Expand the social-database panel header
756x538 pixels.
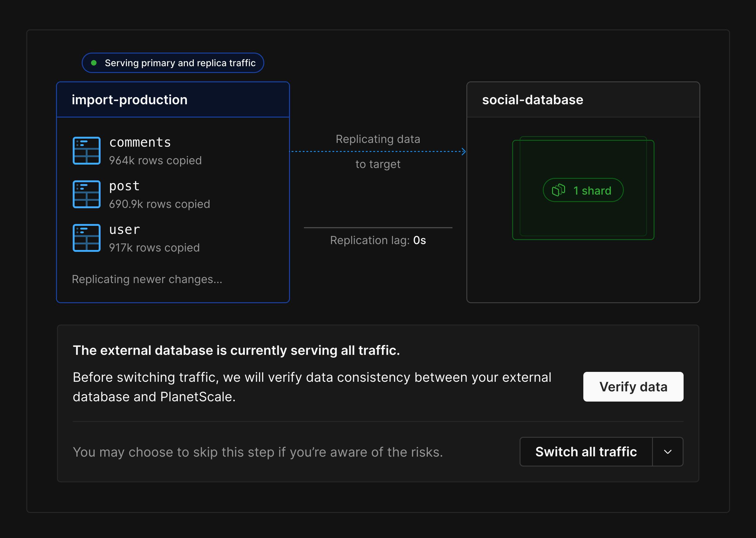532,99
